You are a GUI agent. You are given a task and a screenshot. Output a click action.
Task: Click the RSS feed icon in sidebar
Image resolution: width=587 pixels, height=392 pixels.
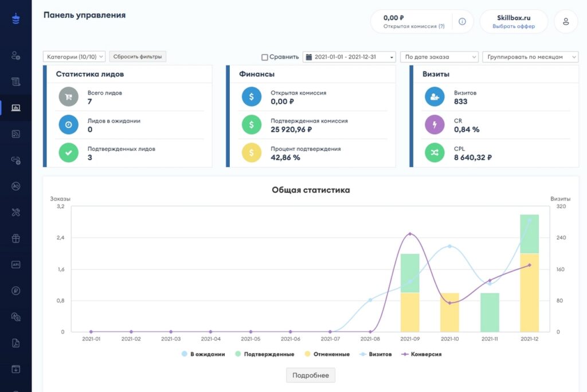(16, 134)
